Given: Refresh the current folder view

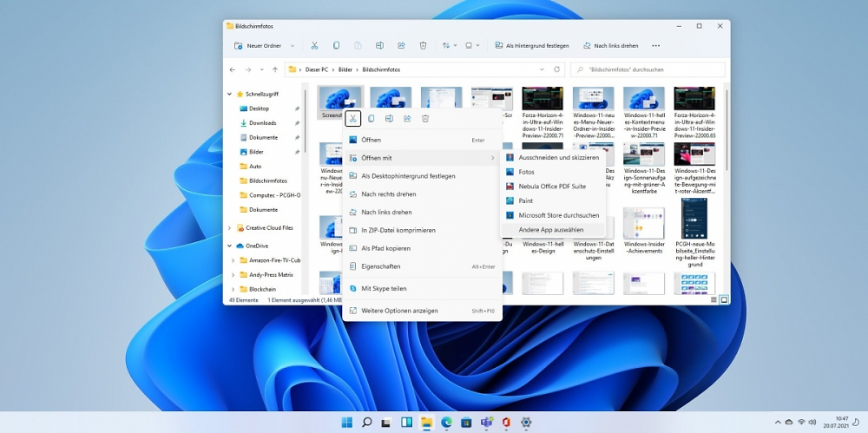Looking at the screenshot, I should 557,69.
